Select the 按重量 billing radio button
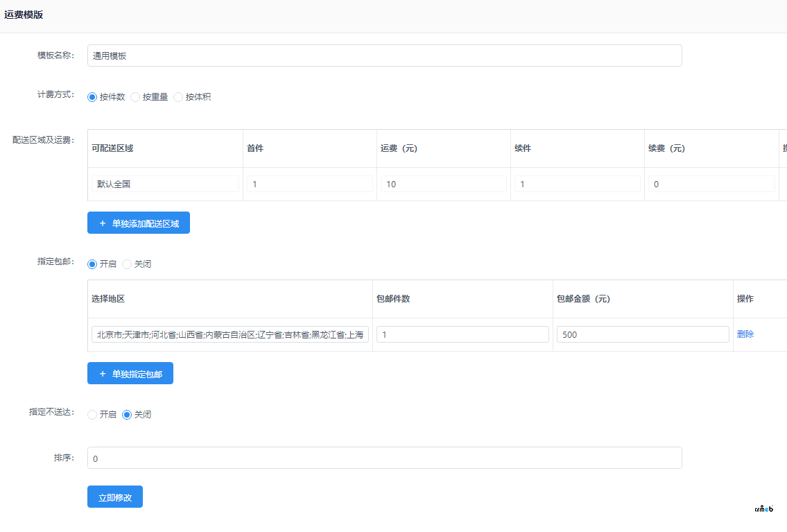787x532 pixels. pyautogui.click(x=135, y=97)
